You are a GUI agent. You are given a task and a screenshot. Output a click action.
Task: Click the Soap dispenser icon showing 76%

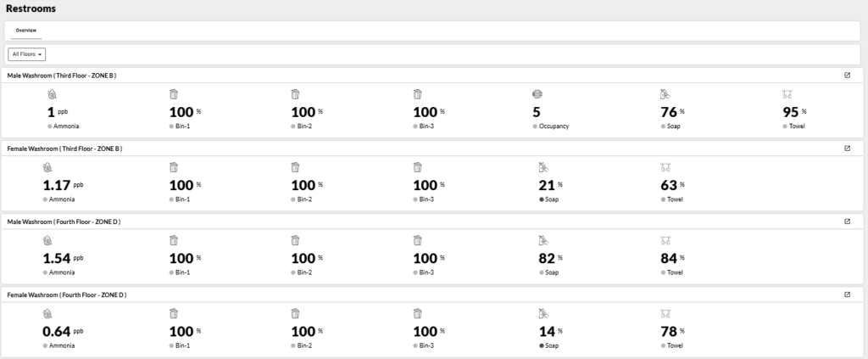pyautogui.click(x=665, y=94)
